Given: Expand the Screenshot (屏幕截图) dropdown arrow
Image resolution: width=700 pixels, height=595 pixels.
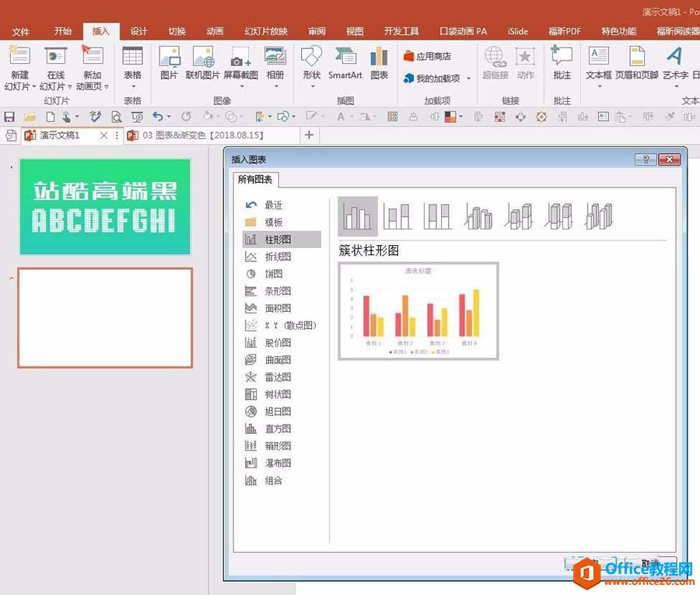Looking at the screenshot, I should (242, 86).
